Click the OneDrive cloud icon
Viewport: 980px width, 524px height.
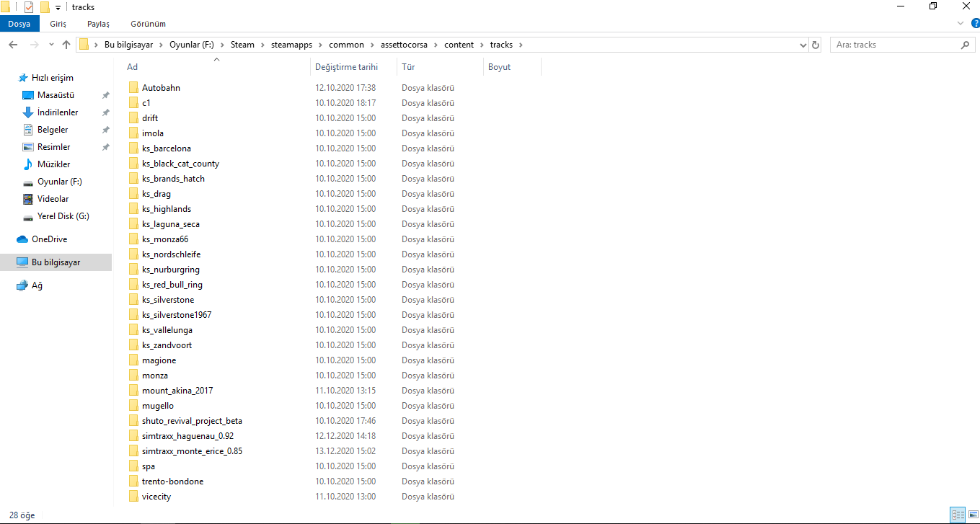pos(22,239)
